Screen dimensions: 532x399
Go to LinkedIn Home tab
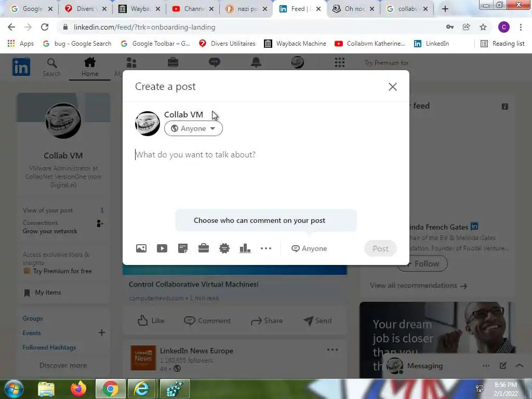[x=90, y=67]
